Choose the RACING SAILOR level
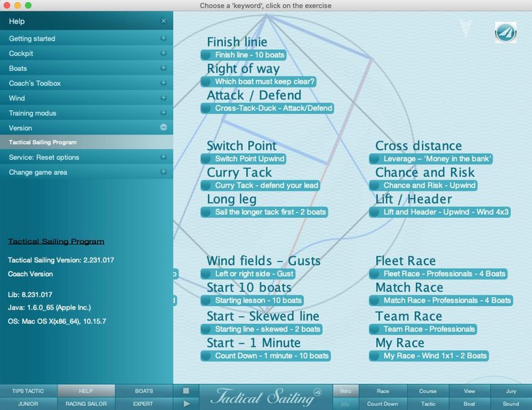The image size is (532, 410). pyautogui.click(x=86, y=404)
